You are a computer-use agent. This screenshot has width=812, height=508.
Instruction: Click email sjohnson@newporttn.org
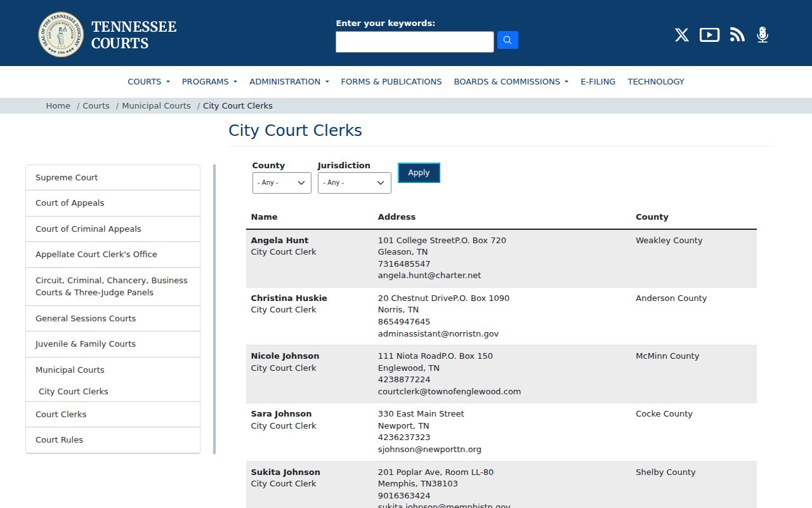point(429,450)
